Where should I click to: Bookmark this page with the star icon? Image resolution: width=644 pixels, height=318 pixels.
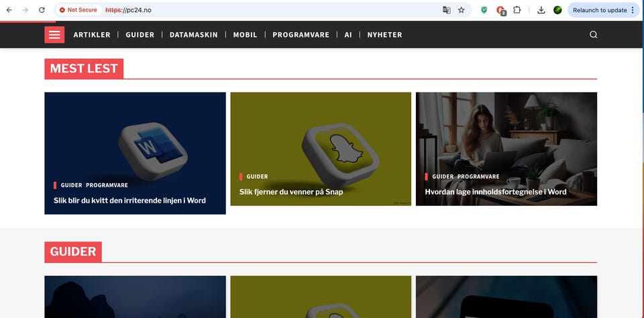(462, 10)
